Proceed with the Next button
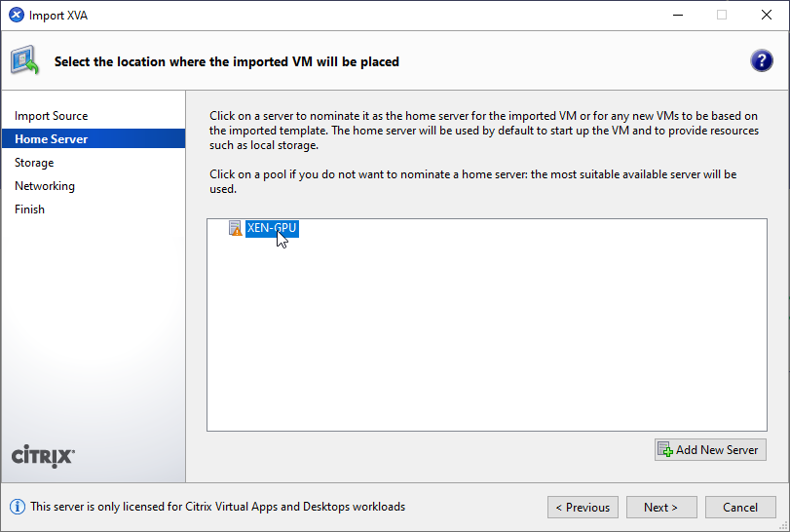 tap(660, 507)
